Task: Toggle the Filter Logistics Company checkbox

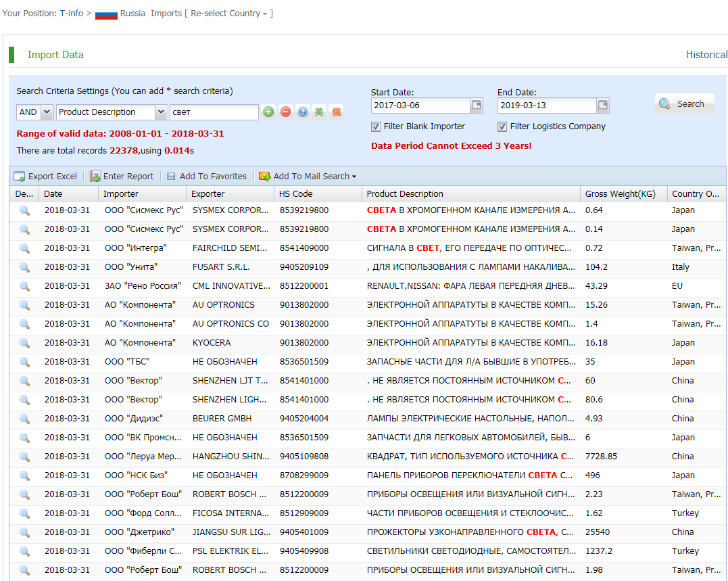Action: (x=502, y=126)
